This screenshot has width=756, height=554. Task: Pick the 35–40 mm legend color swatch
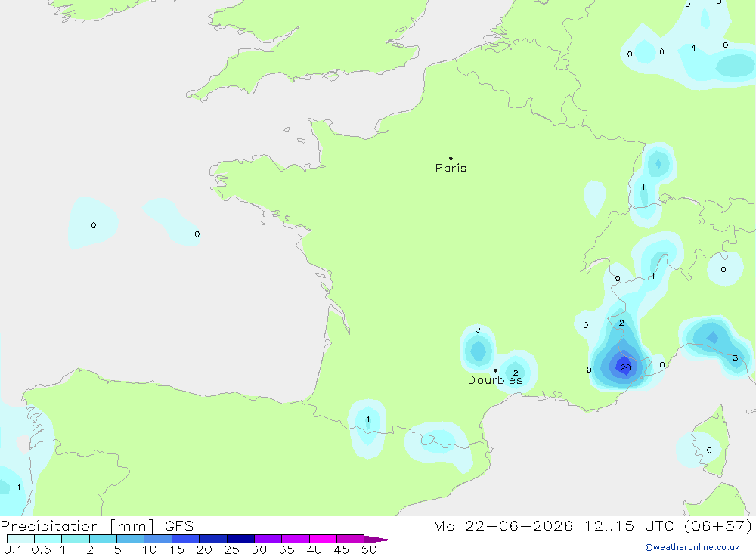(x=296, y=539)
